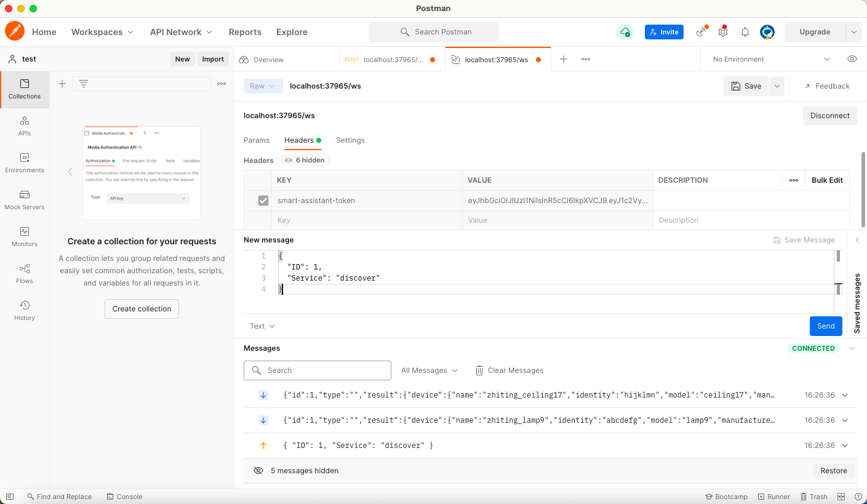867x504 pixels.
Task: Open Trash in the status bar
Action: pos(814,497)
